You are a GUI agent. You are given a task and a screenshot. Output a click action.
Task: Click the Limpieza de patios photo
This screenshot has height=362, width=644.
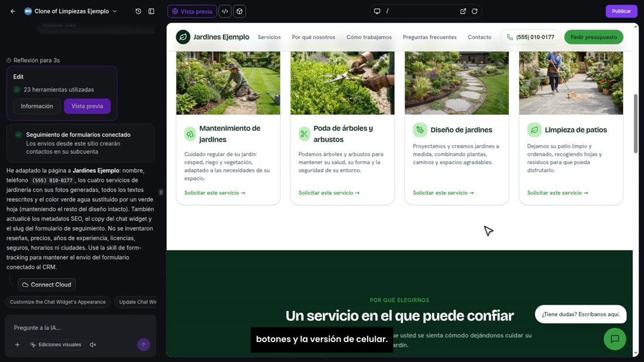point(571,83)
